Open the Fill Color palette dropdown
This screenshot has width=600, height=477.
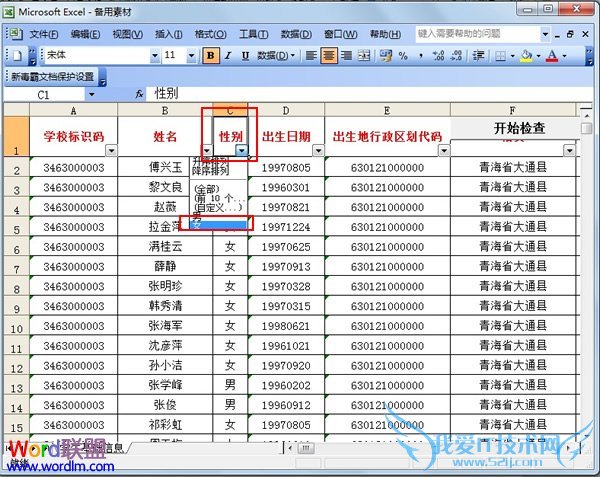538,56
